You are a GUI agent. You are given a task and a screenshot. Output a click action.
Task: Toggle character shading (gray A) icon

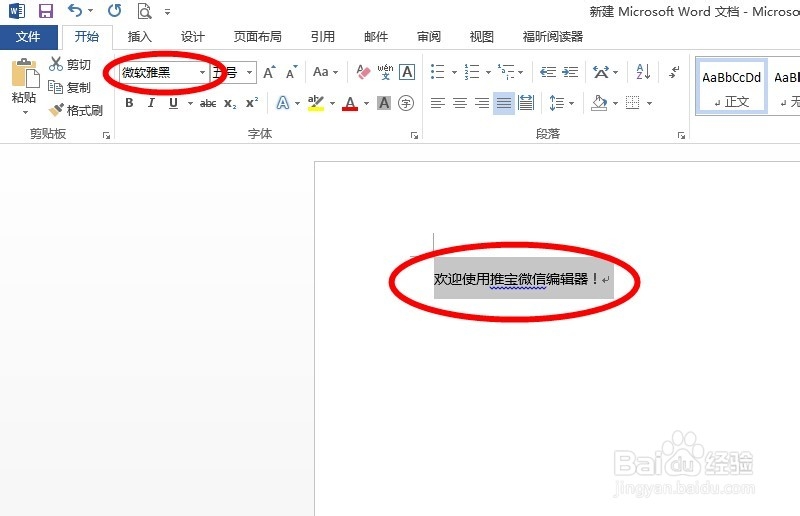click(x=384, y=104)
